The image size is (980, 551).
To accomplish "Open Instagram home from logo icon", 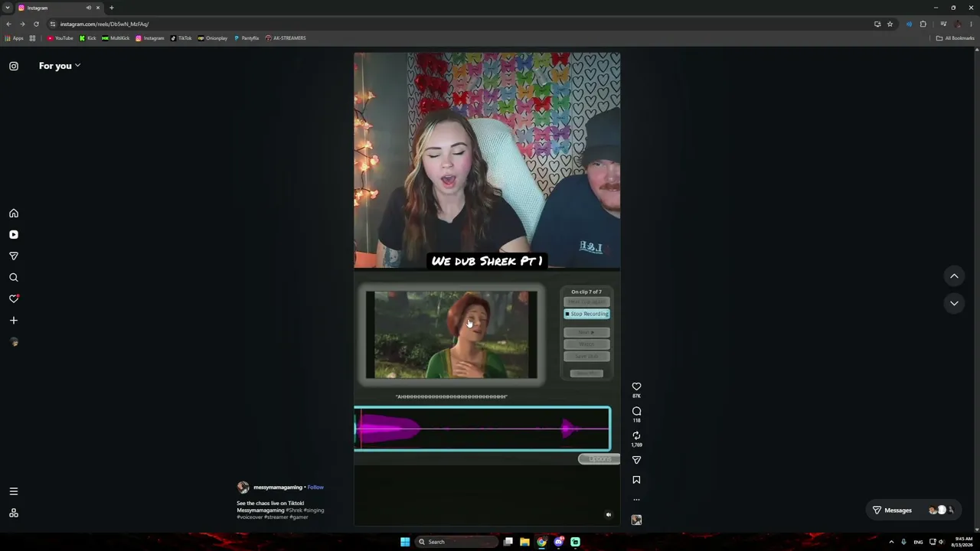I will click(14, 66).
